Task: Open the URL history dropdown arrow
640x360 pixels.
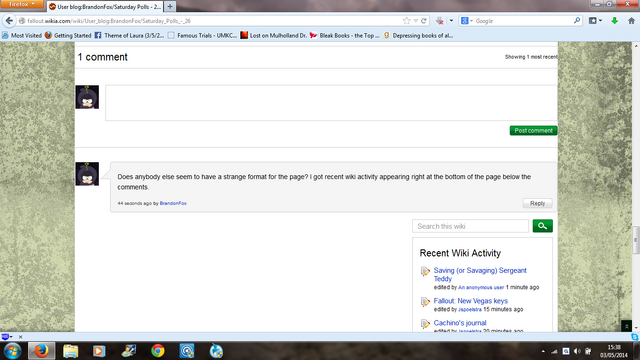Action: tap(416, 21)
